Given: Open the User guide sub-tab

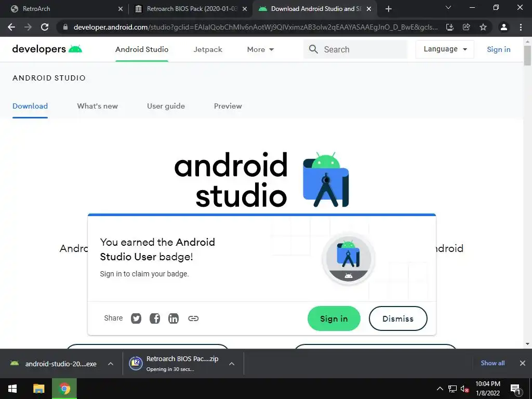Looking at the screenshot, I should point(166,106).
